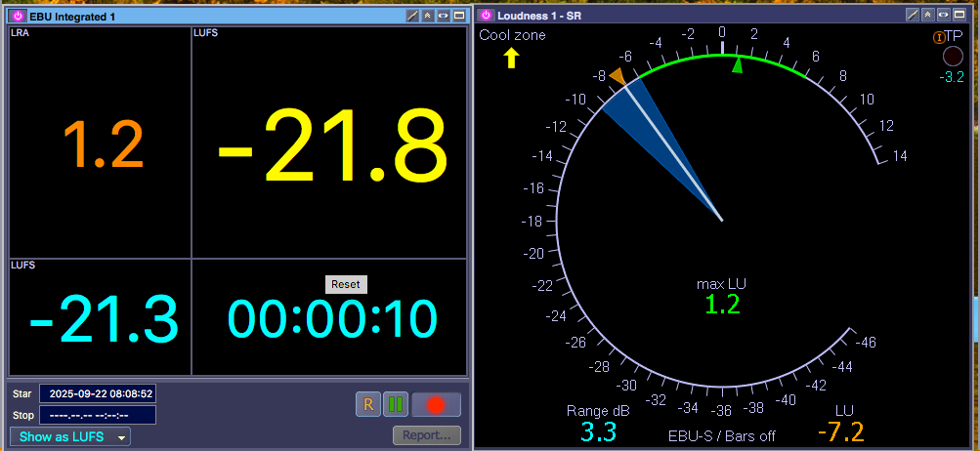
Task: Click the R reset icon in transport controls
Action: click(x=368, y=404)
